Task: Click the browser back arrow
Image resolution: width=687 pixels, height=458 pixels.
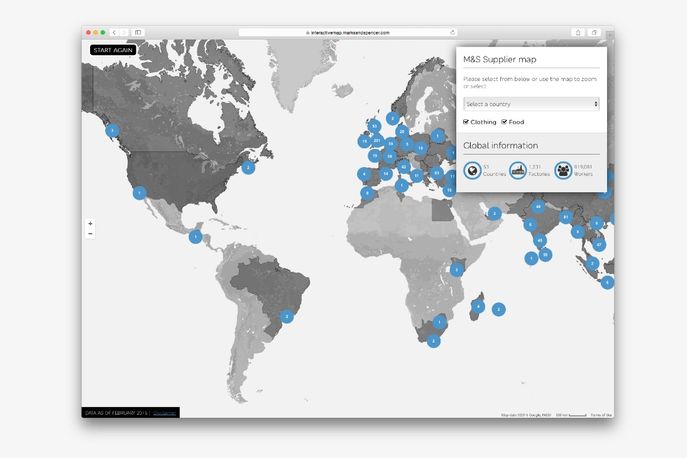Action: coord(114,32)
